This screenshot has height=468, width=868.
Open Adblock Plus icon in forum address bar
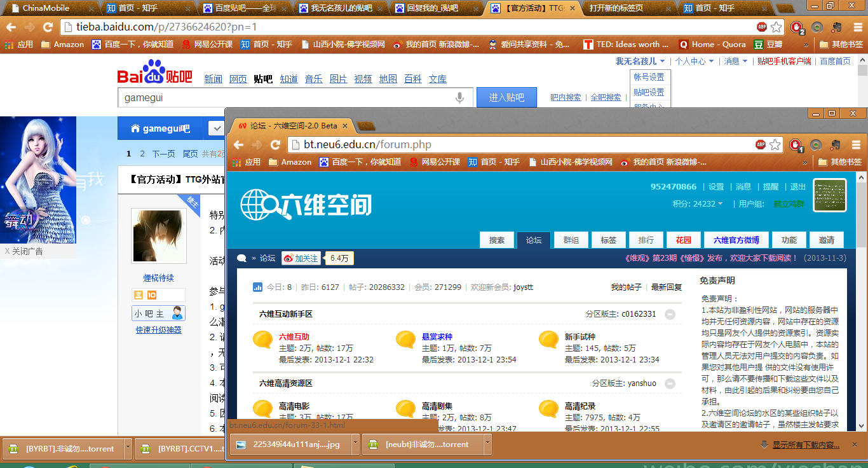(760, 145)
